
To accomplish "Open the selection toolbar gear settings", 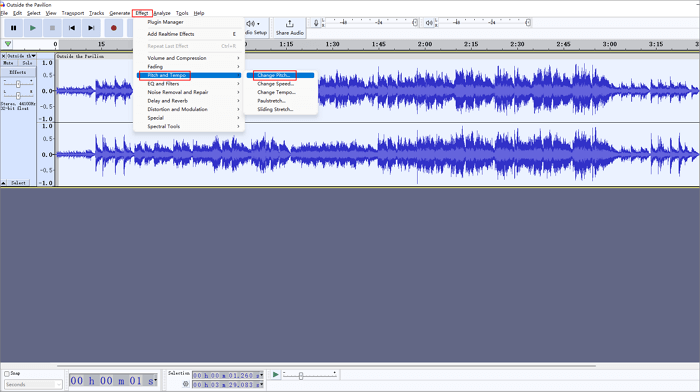I will pos(186,384).
